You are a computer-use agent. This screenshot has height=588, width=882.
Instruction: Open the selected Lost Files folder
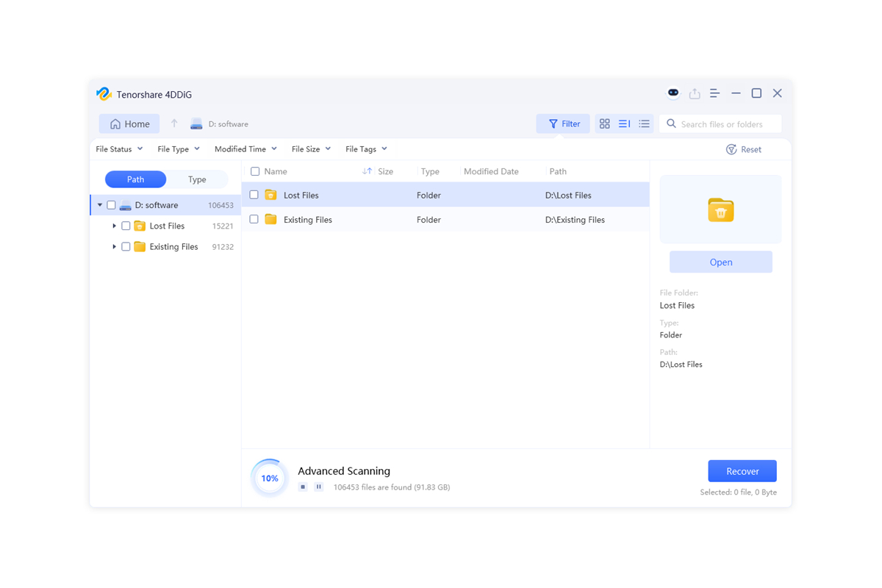point(720,262)
